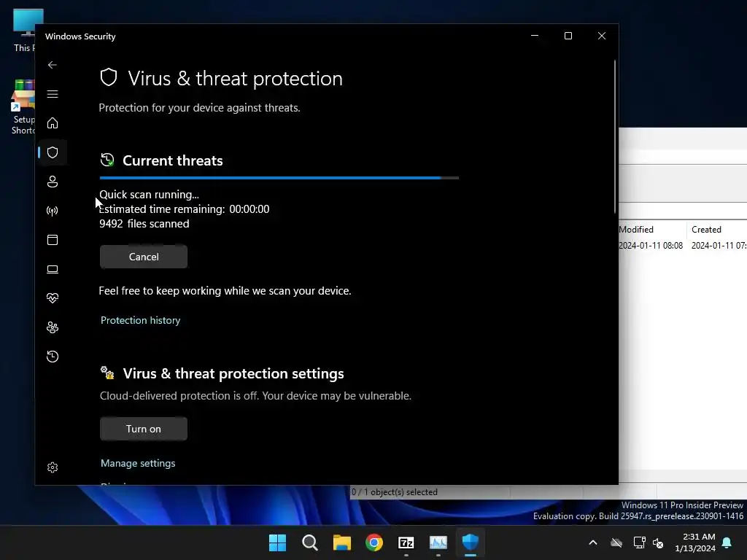
Task: Minimize the Windows Security window
Action: click(x=535, y=36)
